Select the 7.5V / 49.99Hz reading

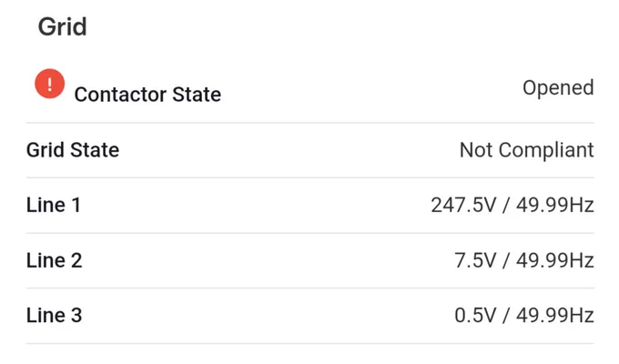[x=524, y=260]
